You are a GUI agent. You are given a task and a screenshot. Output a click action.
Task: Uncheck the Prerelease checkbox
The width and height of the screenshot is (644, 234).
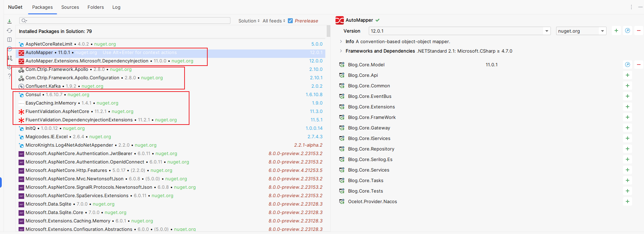pos(290,21)
